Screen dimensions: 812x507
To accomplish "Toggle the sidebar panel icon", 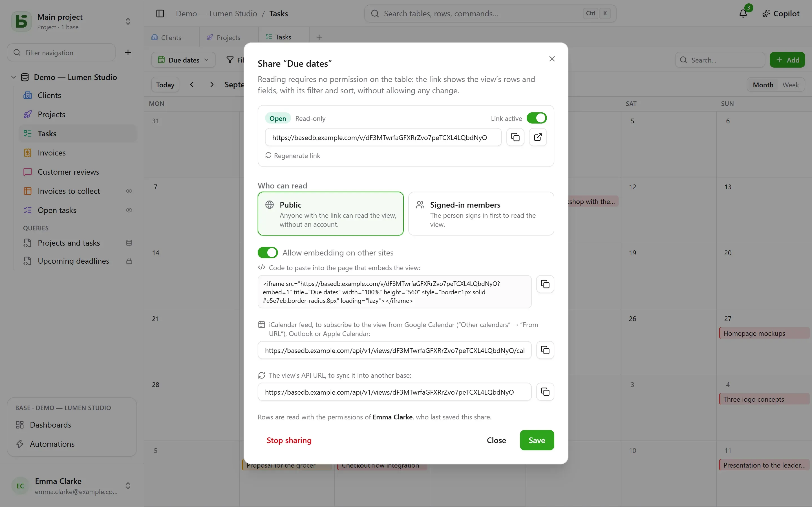I will [160, 14].
